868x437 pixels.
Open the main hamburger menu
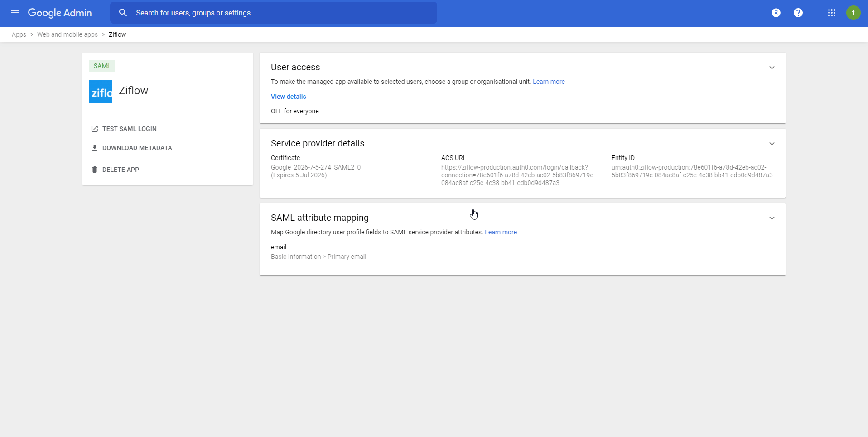[x=15, y=13]
